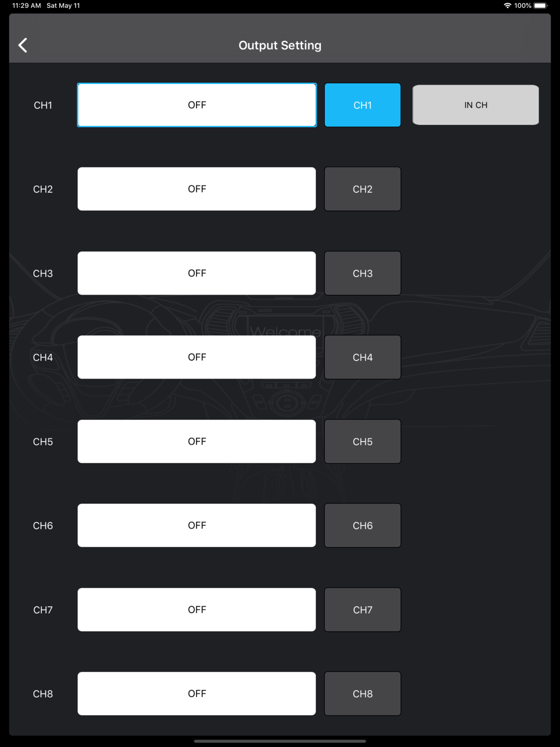Activate the gray CH6 channel button

tap(362, 525)
